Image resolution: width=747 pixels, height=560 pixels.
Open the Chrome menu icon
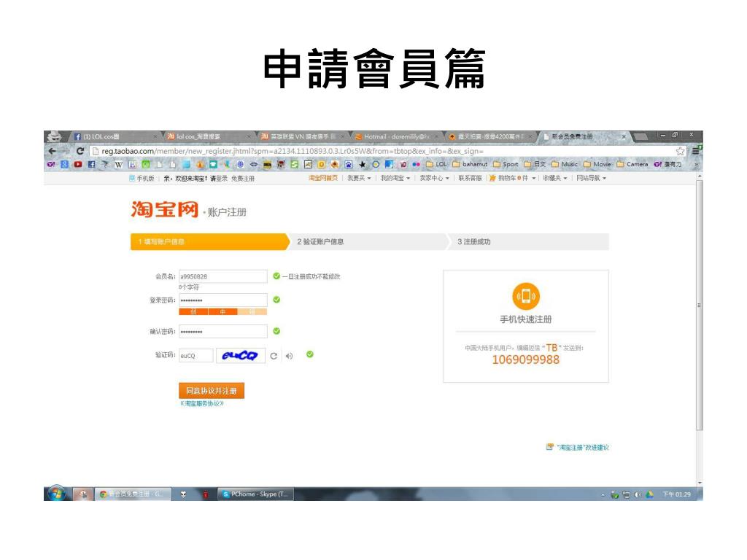695,151
